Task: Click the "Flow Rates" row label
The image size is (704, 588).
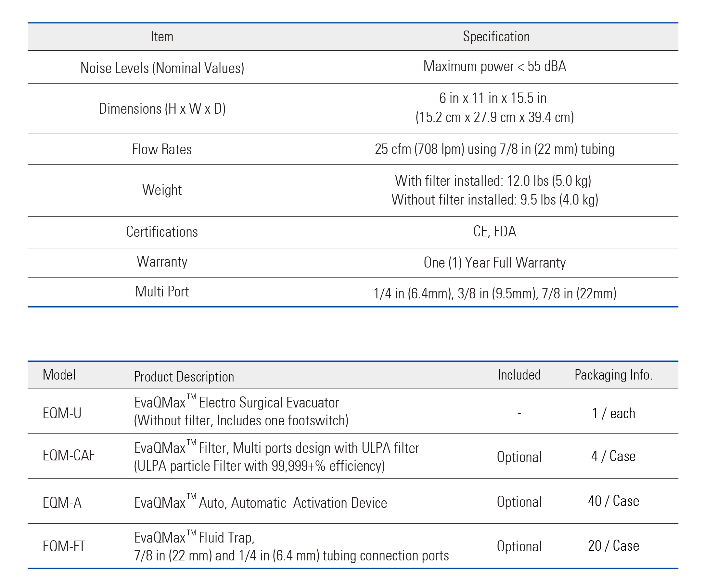Action: (x=162, y=149)
